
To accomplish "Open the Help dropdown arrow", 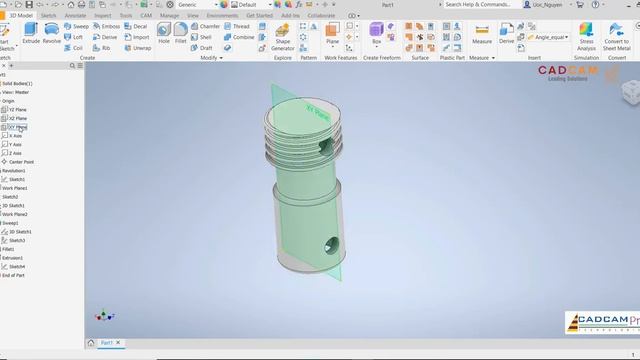I will click(x=603, y=5).
